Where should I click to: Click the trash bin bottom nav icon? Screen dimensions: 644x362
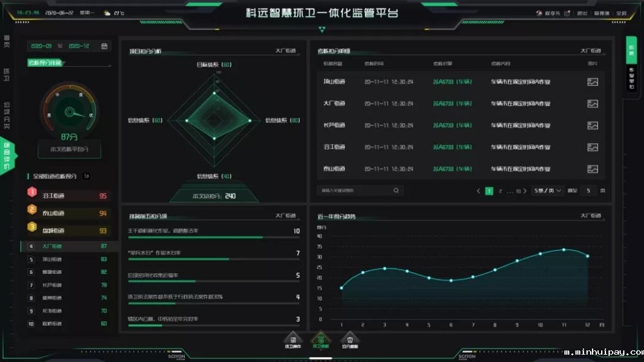pos(350,341)
